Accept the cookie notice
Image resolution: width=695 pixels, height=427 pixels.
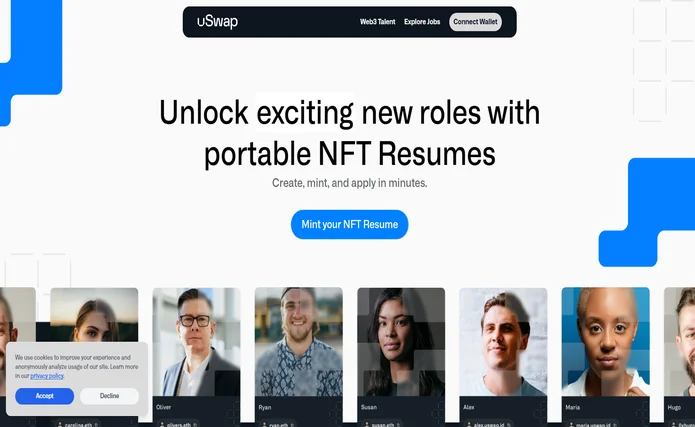[44, 396]
